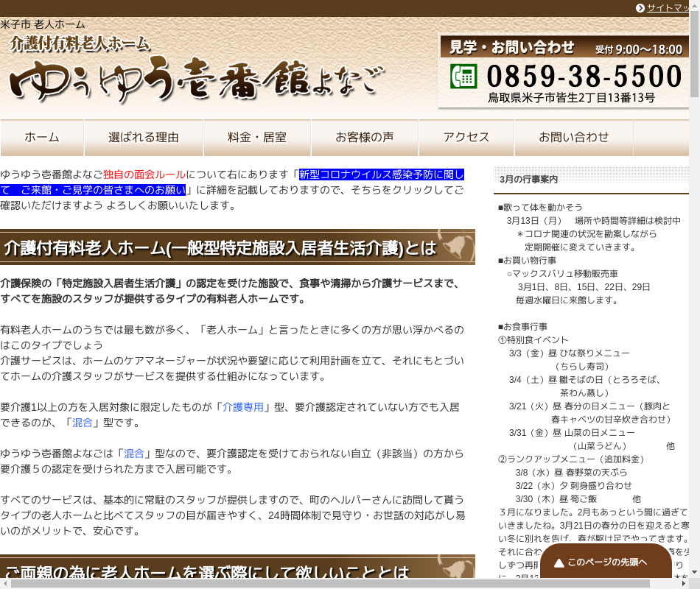700x589 pixels.
Task: Open the お客様の声 navigation item
Action: (365, 138)
